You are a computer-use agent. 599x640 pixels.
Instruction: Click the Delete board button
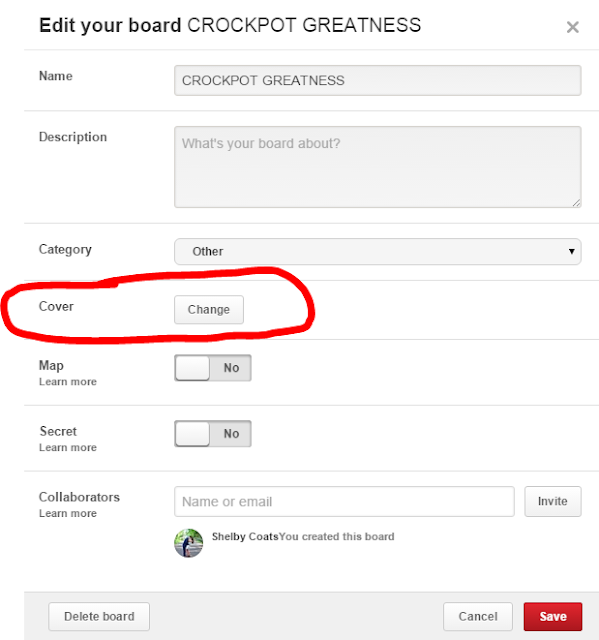coord(99,616)
